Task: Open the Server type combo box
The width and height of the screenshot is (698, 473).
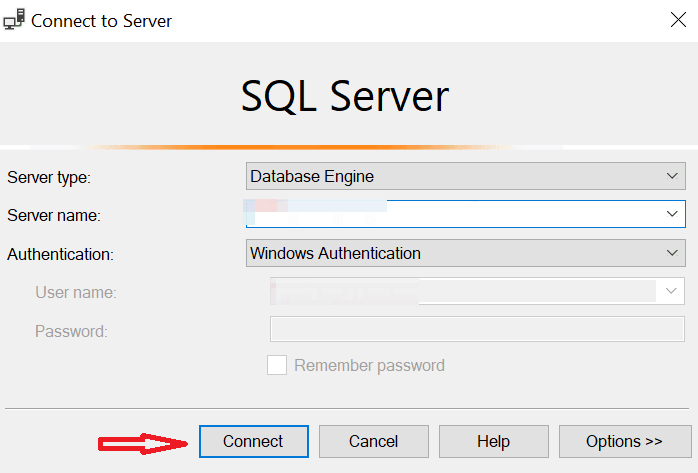Action: 465,177
